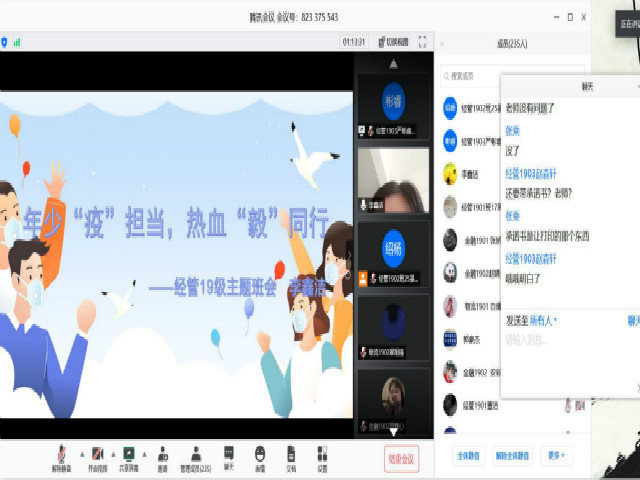
Task: Click window title with meeting ID 823 375 543
Action: pos(294,17)
